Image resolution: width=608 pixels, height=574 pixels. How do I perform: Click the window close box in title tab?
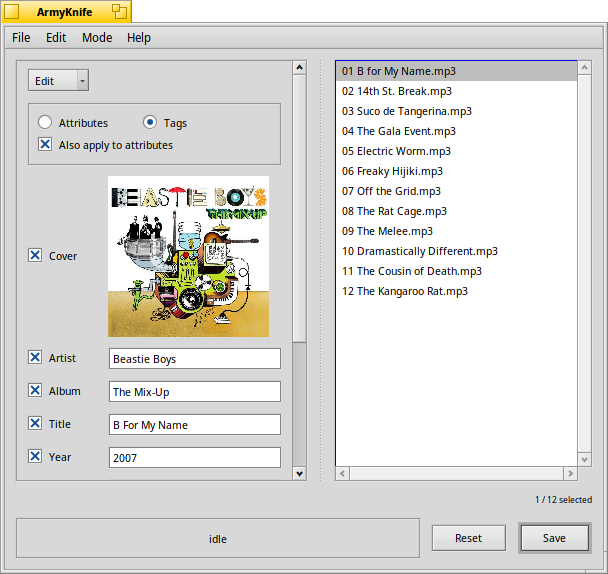click(x=12, y=11)
